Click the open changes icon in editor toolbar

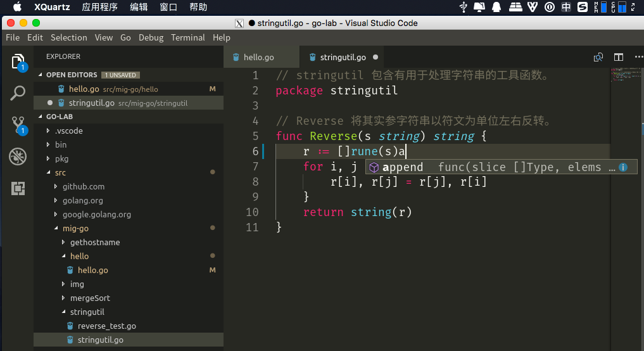point(598,57)
